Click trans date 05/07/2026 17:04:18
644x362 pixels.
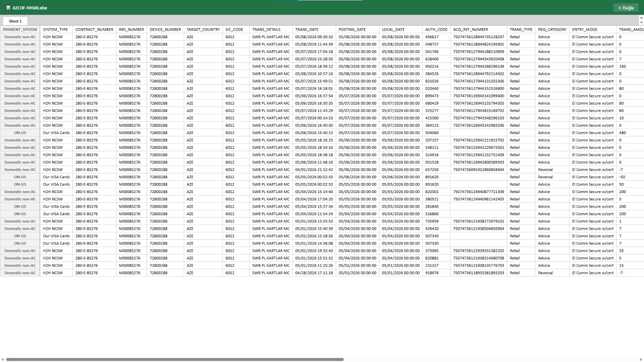pos(314,51)
